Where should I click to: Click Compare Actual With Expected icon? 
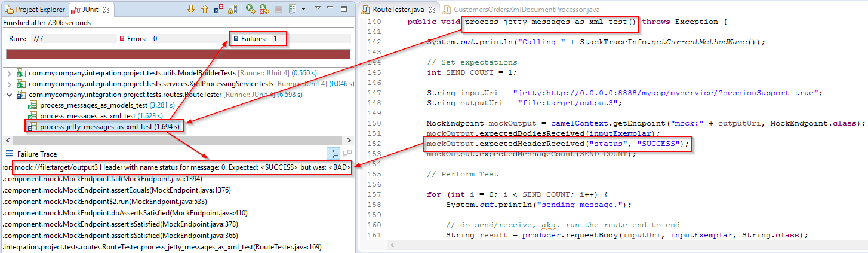coord(347,154)
